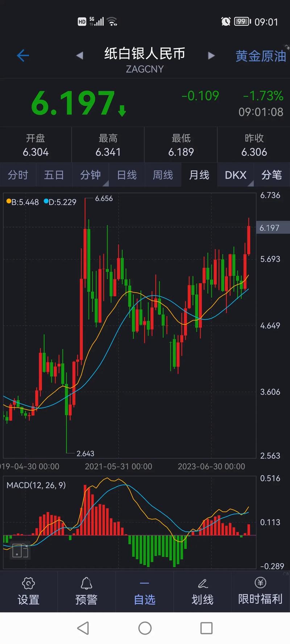
Task: Go to next instrument with right triangle
Action: click(211, 55)
